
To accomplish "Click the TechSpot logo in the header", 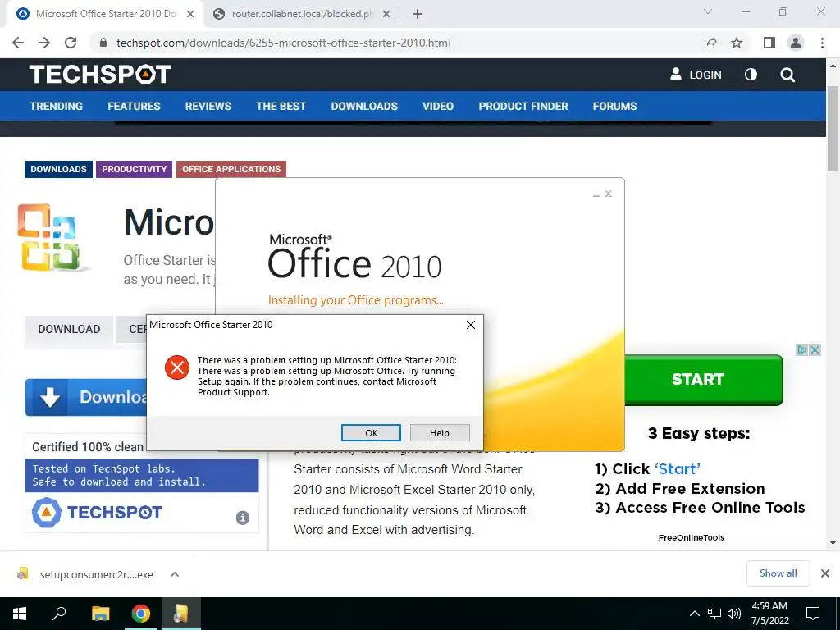I will coord(100,75).
